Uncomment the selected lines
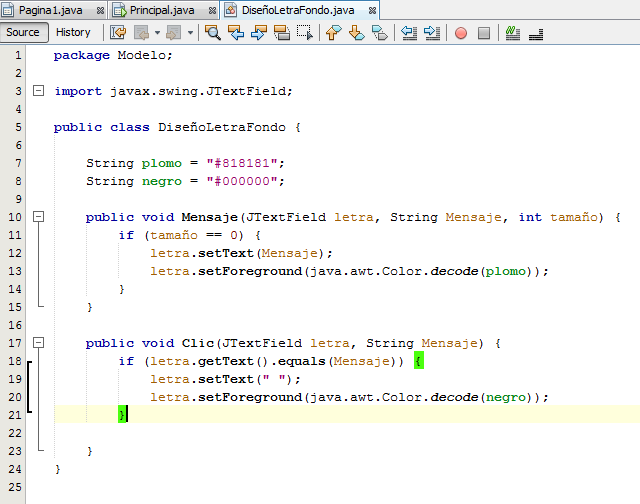The image size is (640, 504). tap(536, 33)
